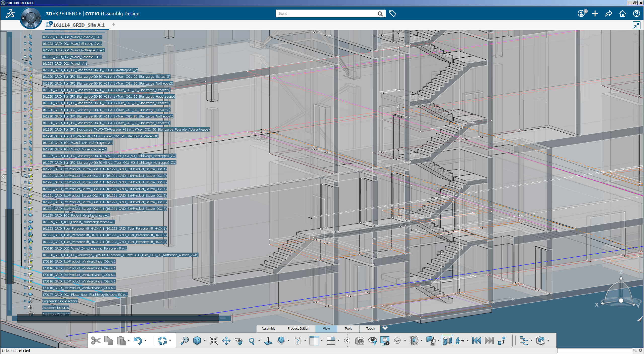
Task: Toggle the active Sectioning tool off
Action: 447,340
